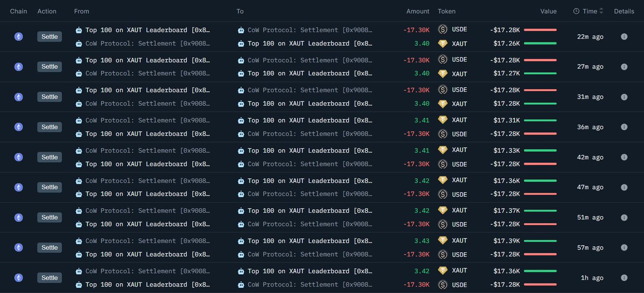The height and width of the screenshot is (293, 644).
Task: Open details info icon for 31m ago row
Action: 624,97
